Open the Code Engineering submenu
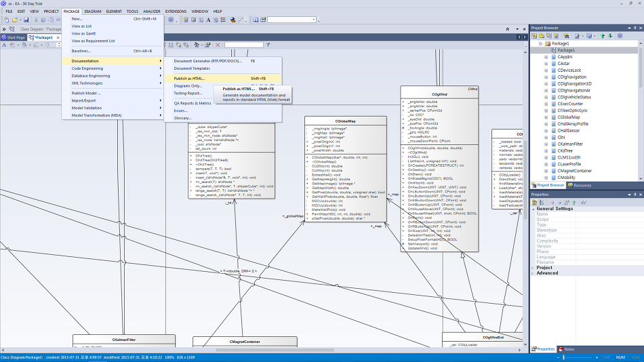644x362 pixels. coord(113,68)
